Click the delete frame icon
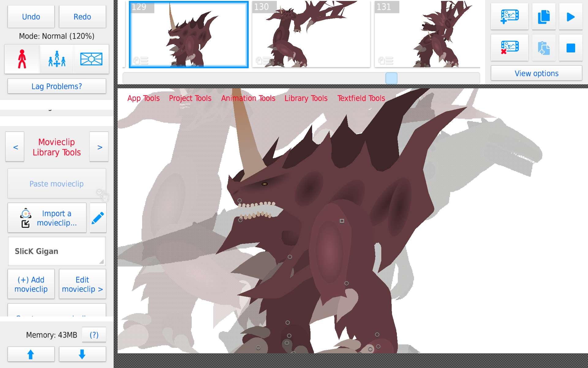 tap(509, 48)
